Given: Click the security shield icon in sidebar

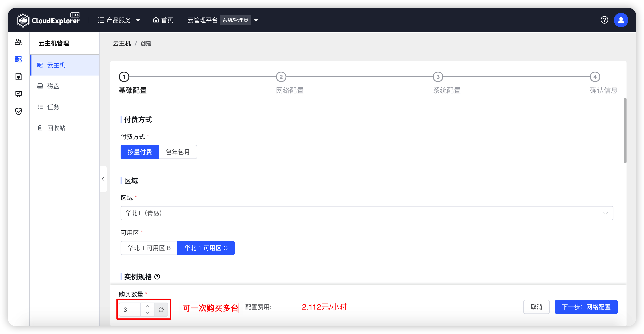Looking at the screenshot, I should click(19, 111).
